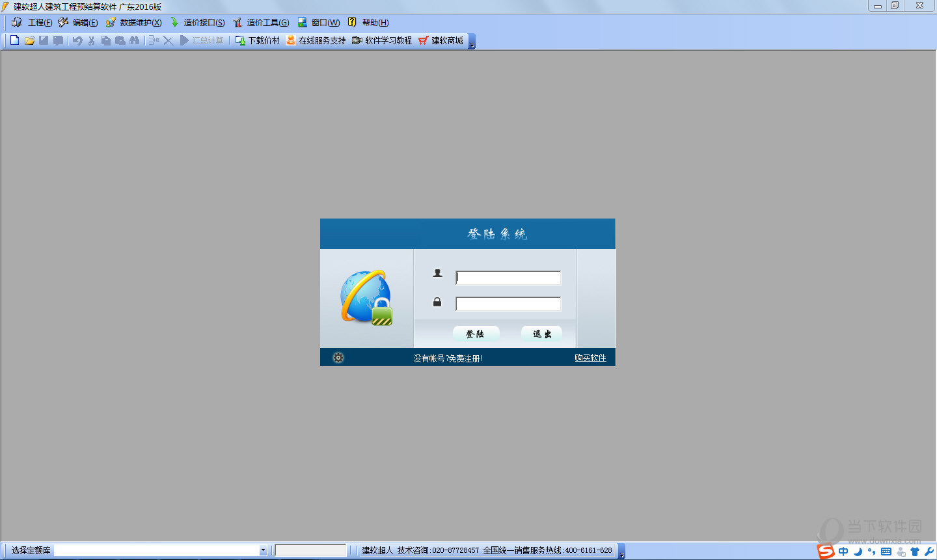Expand the status bar overflow arrow

click(x=621, y=552)
